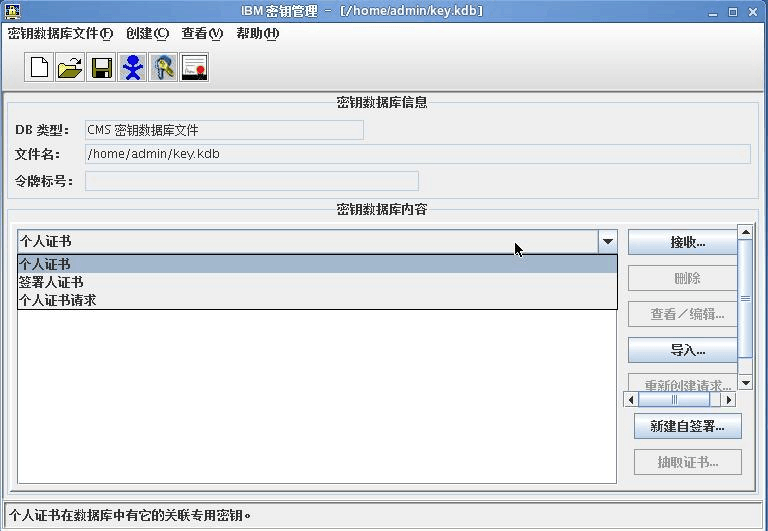Open the 帮助 menu
The image size is (768, 531).
coord(257,33)
